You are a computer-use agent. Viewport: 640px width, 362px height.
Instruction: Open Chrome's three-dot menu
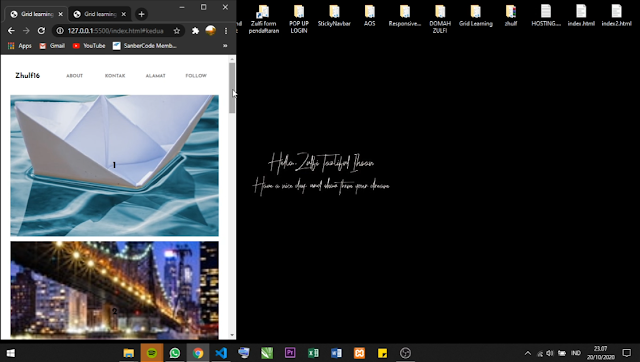(226, 31)
